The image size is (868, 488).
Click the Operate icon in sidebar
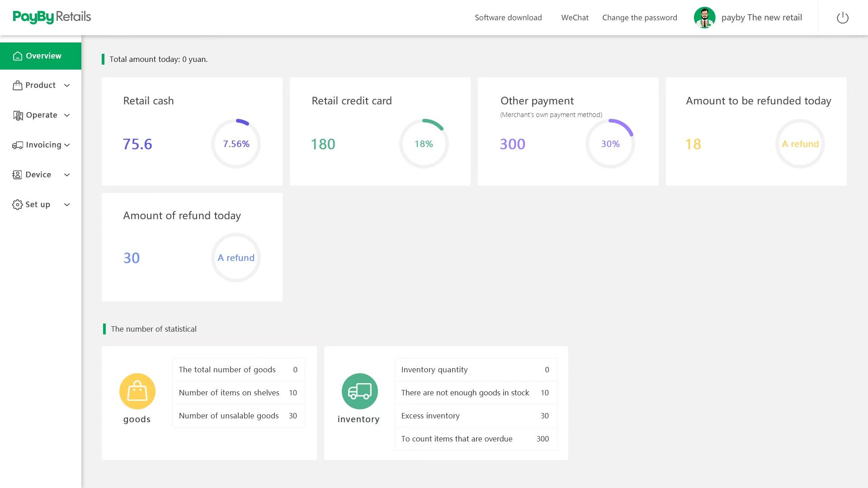[x=18, y=115]
